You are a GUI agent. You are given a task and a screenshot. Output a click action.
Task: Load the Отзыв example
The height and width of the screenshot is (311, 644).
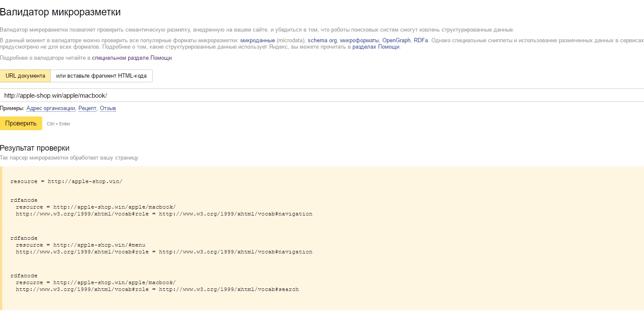108,108
